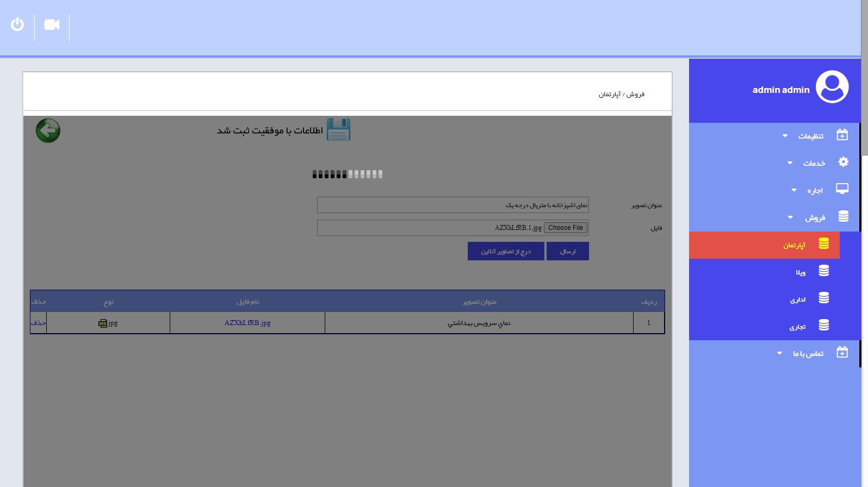This screenshot has height=487, width=868.
Task: Click the green back arrow icon
Action: click(x=48, y=130)
